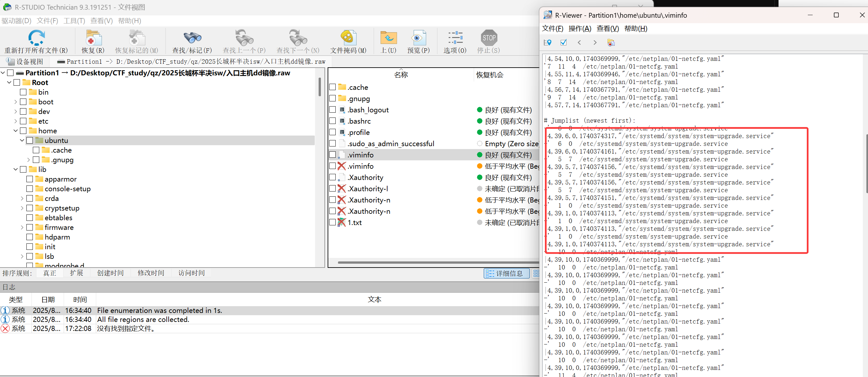The height and width of the screenshot is (377, 868).
Task: Click the file list horizontal scrollbar
Action: tap(438, 262)
